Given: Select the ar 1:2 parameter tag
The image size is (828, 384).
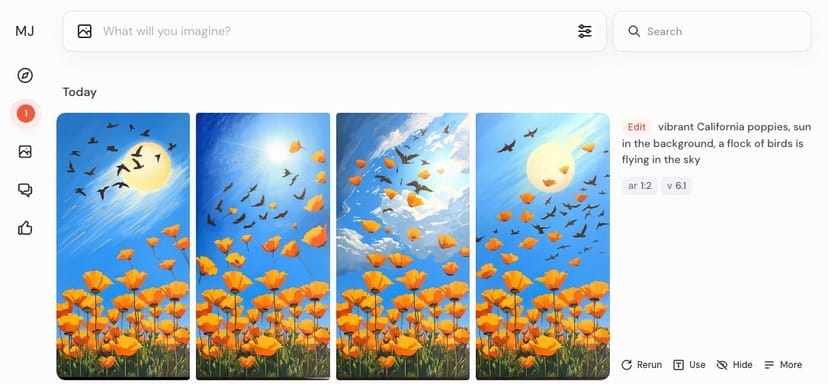Looking at the screenshot, I should (639, 186).
